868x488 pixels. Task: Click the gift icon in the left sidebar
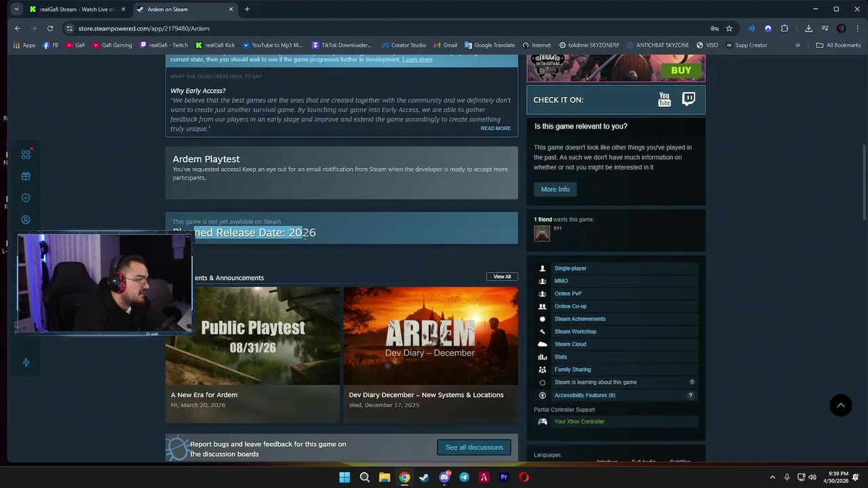(x=26, y=176)
